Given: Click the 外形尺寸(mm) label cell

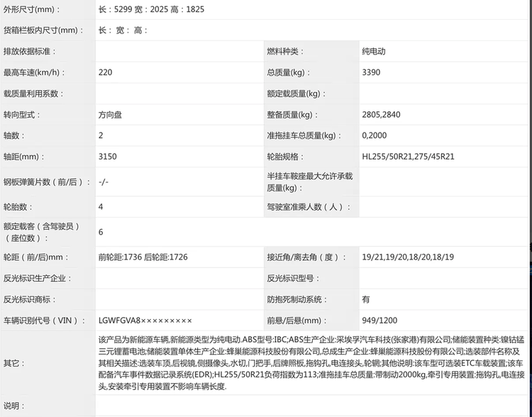Looking at the screenshot, I should tap(48, 9).
